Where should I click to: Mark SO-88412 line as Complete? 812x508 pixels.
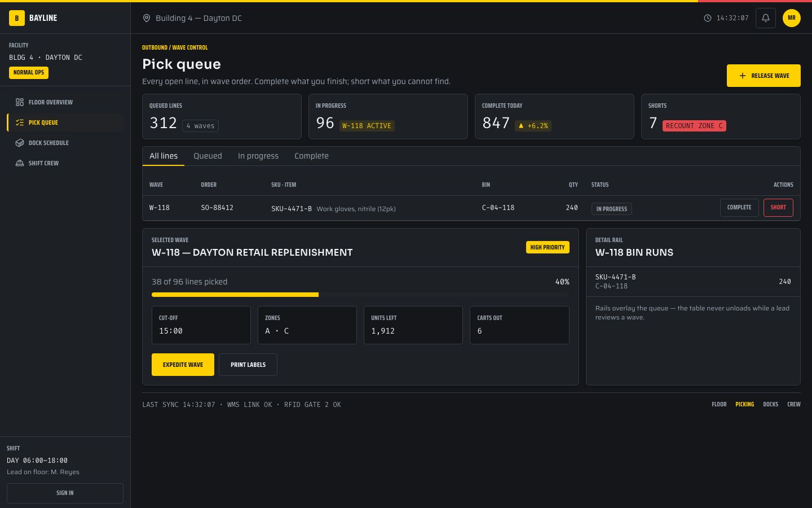[x=739, y=208]
